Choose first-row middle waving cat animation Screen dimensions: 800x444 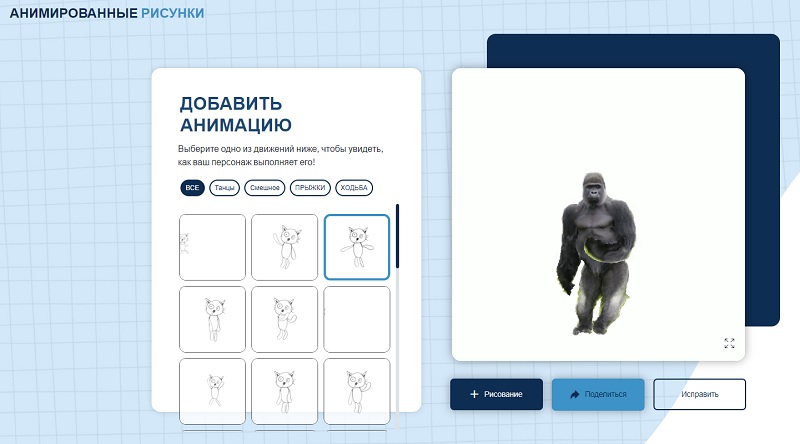[284, 247]
